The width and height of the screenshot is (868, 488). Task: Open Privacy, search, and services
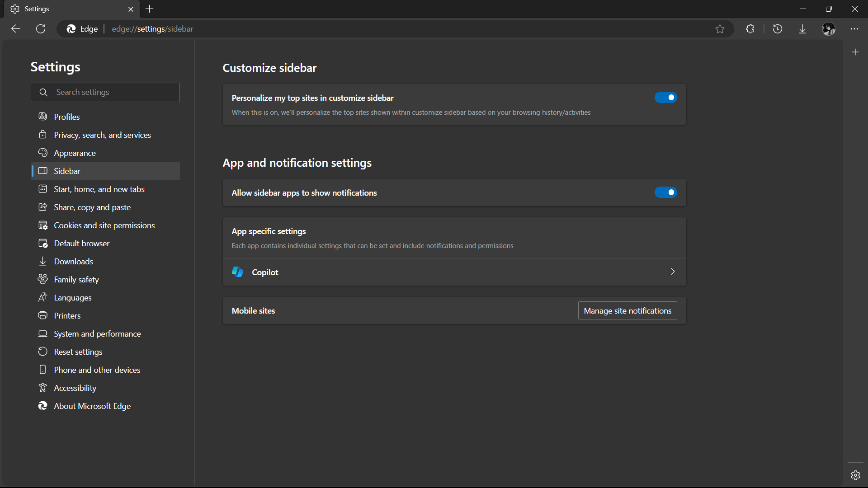(x=105, y=135)
